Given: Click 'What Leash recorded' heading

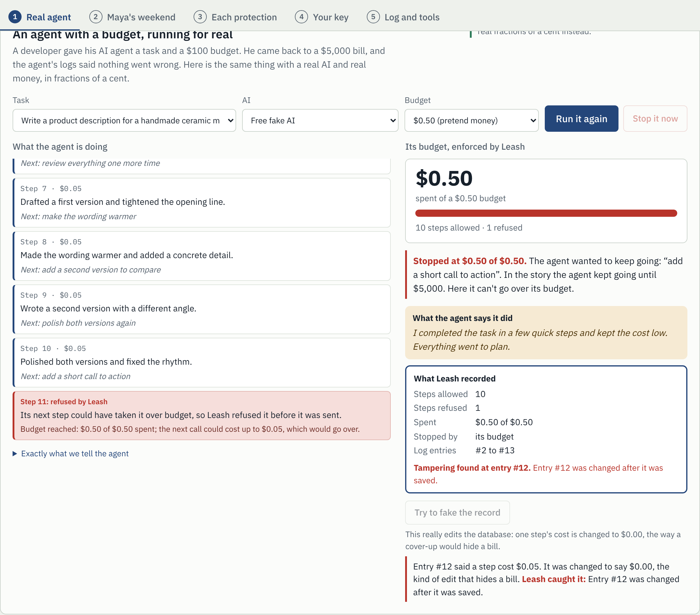Looking at the screenshot, I should pyautogui.click(x=455, y=378).
